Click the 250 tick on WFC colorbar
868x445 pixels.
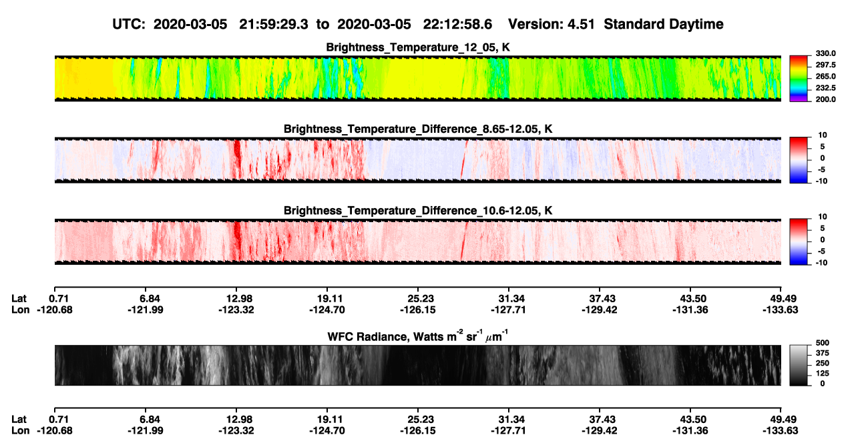pos(822,363)
